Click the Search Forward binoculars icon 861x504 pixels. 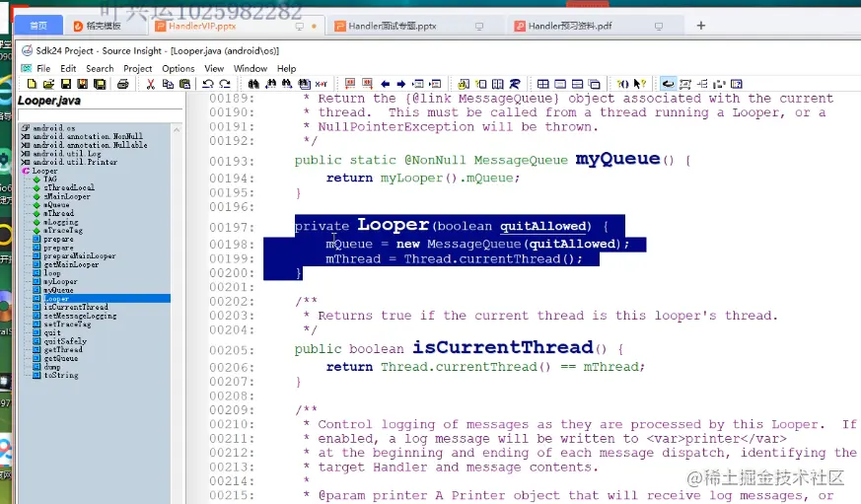pos(287,84)
